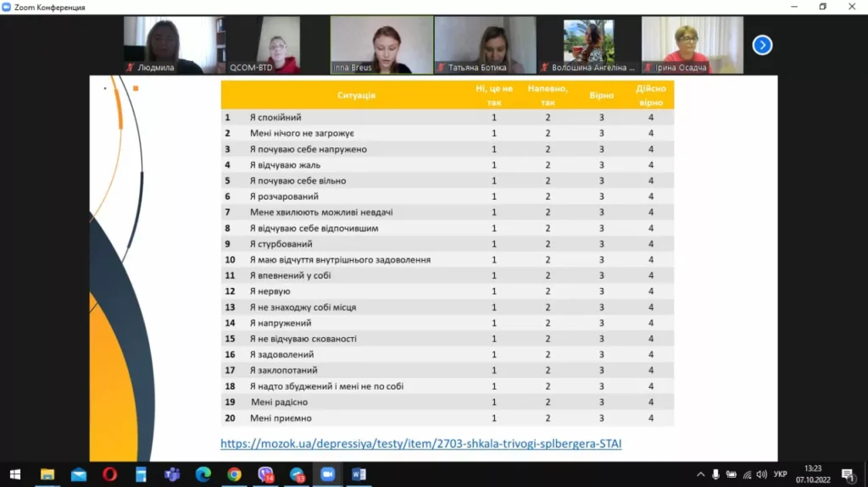Select the row "Я напружений"
Image resolution: width=868 pixels, height=487 pixels.
pos(448,323)
